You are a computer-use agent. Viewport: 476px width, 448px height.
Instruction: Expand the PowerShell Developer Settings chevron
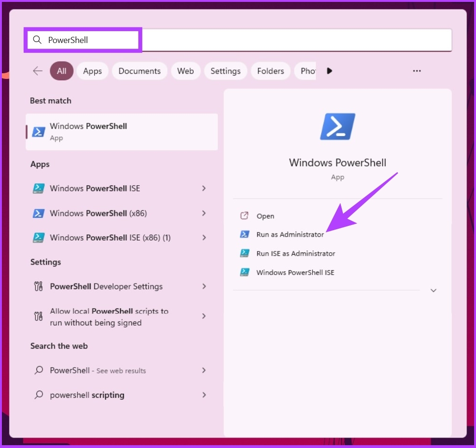pos(204,286)
